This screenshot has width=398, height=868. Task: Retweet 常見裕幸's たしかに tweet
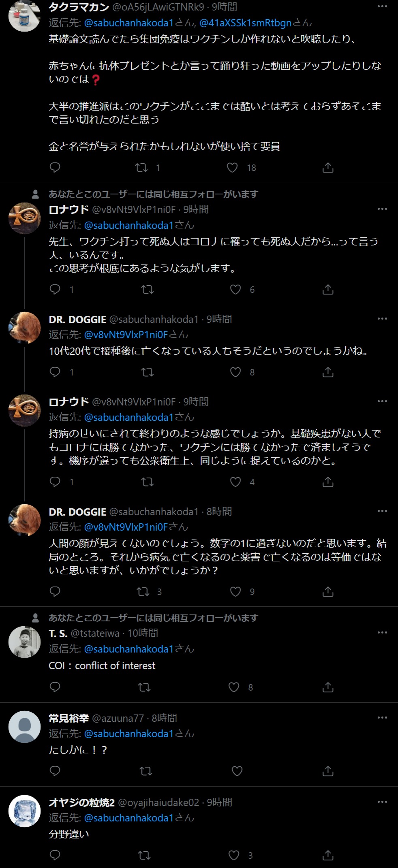[146, 771]
